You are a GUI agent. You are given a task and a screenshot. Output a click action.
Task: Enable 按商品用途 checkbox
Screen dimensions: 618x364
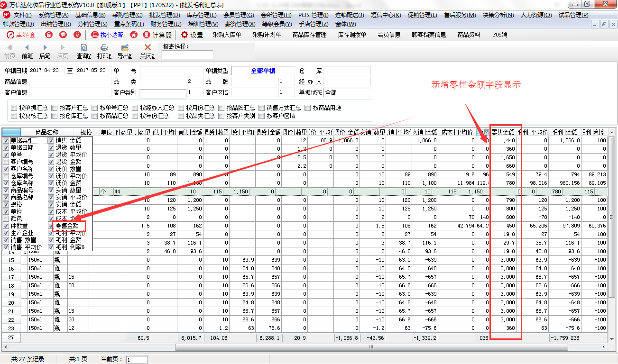pos(308,108)
